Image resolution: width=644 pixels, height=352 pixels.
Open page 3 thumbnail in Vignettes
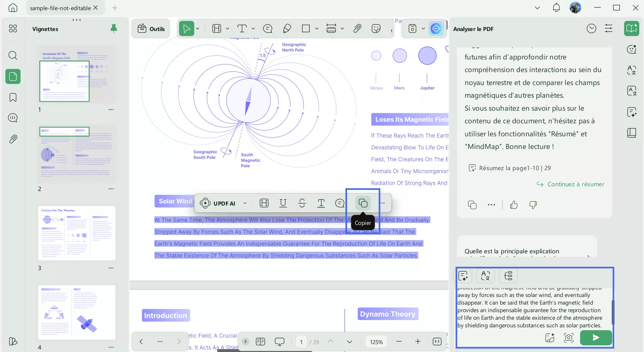77,233
